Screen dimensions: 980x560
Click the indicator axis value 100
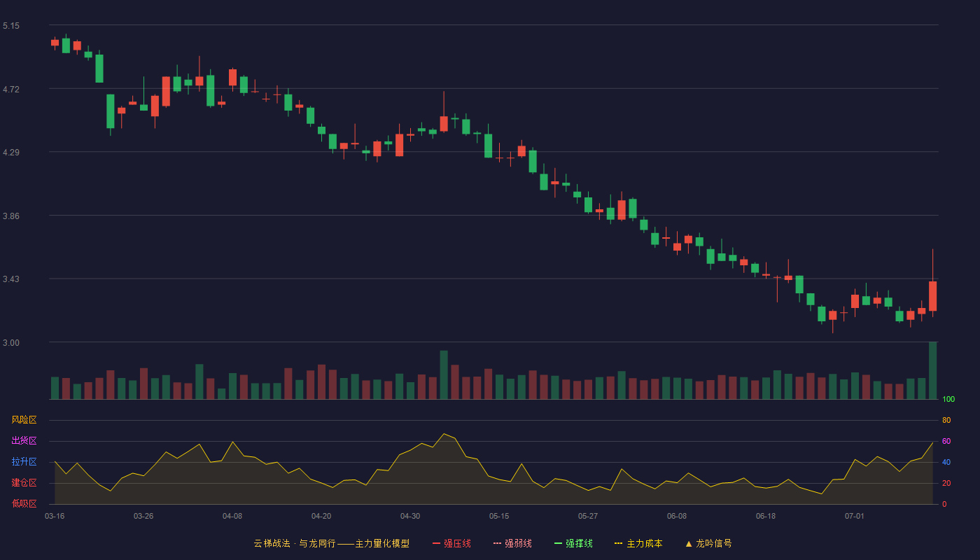point(948,400)
